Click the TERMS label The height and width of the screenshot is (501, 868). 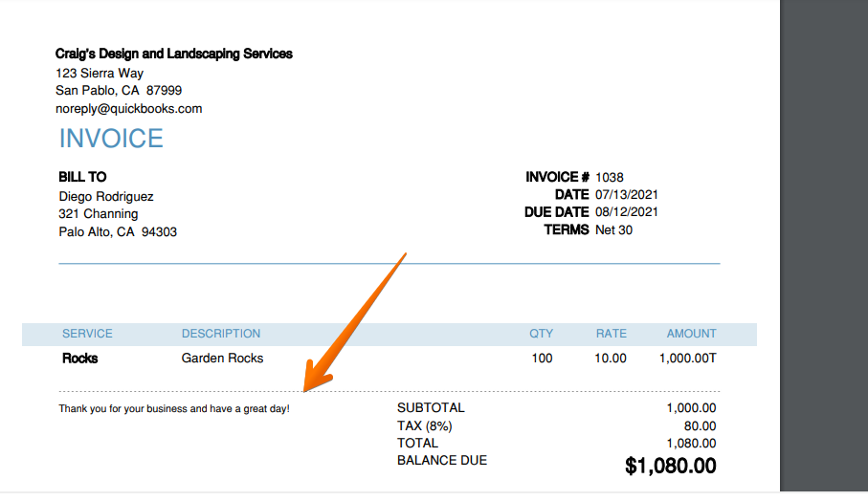567,229
